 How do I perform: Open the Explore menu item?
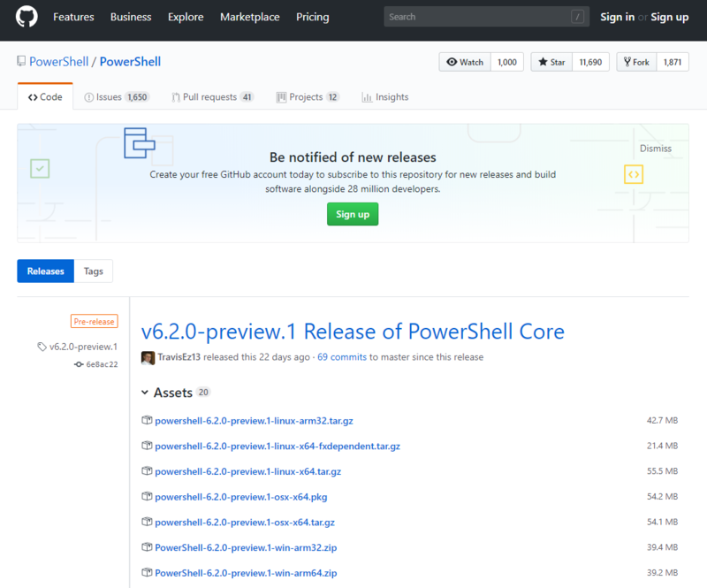coord(186,17)
